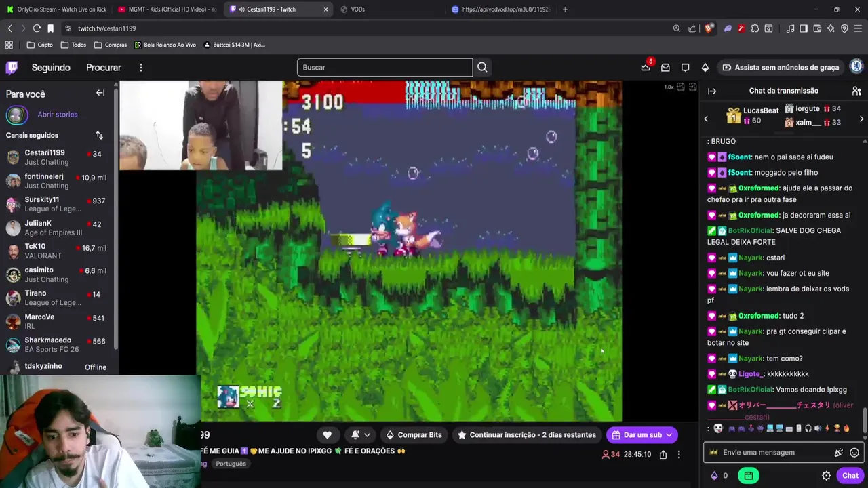The height and width of the screenshot is (488, 868).
Task: Open chat settings gear icon
Action: tap(826, 476)
